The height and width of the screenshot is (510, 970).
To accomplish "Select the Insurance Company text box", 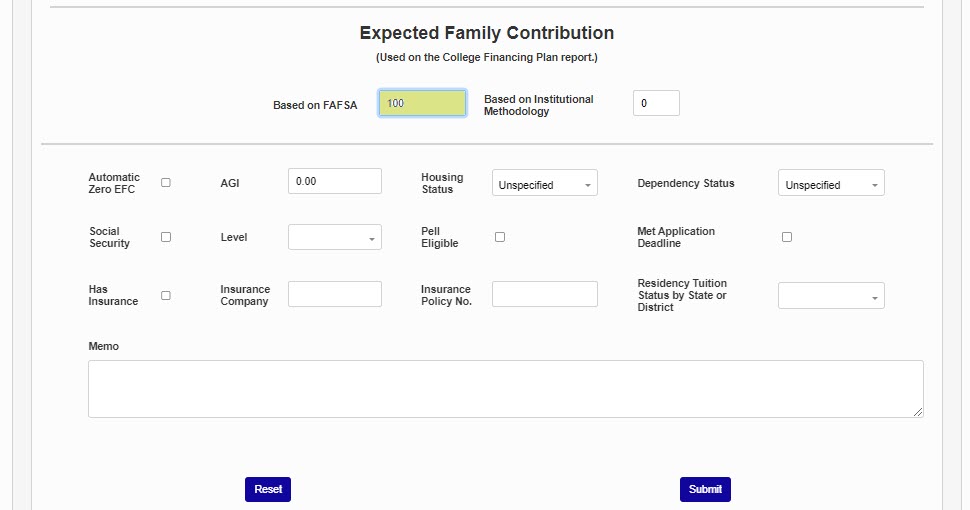I will point(334,294).
